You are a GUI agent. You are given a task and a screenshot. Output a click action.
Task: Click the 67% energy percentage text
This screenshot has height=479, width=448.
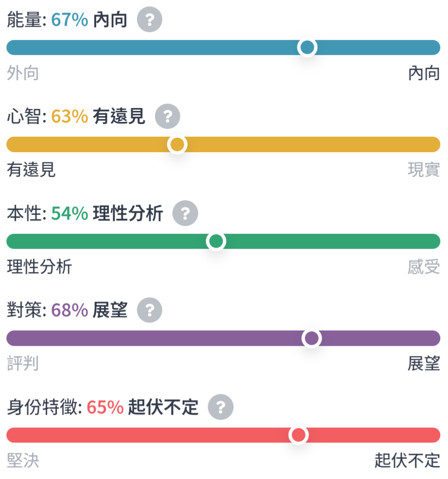[x=69, y=20]
